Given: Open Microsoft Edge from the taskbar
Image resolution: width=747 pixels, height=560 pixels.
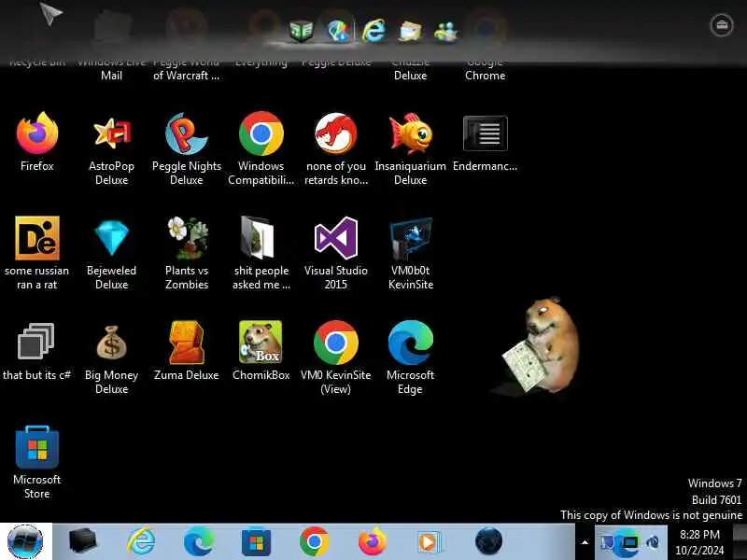Looking at the screenshot, I should point(199,541).
